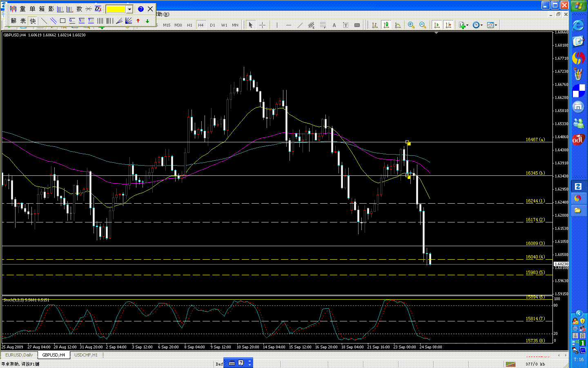Viewport: 588px width, 368px height.
Task: Select the text tool A
Action: (334, 25)
